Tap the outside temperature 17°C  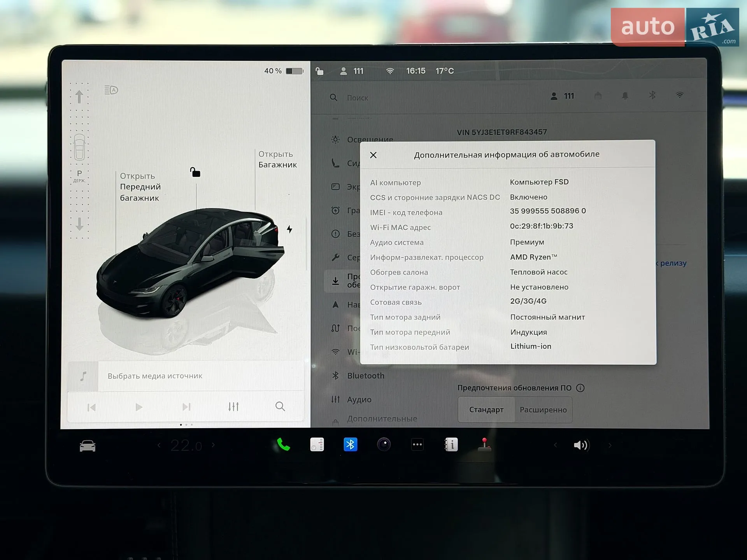tap(444, 71)
